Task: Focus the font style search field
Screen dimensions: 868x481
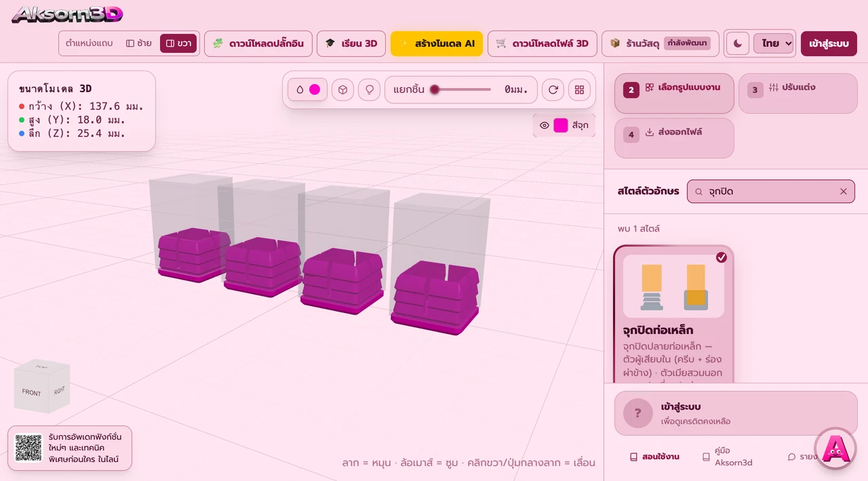Action: click(771, 192)
